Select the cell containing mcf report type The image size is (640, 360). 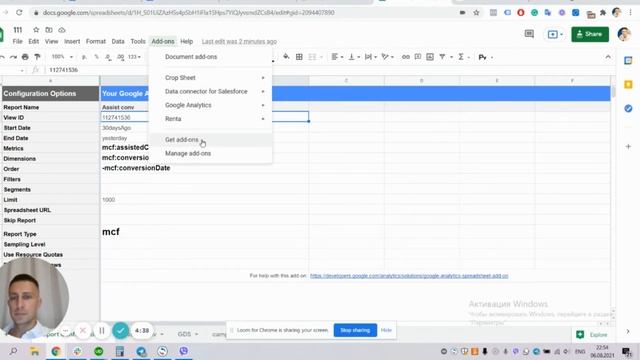(x=204, y=231)
